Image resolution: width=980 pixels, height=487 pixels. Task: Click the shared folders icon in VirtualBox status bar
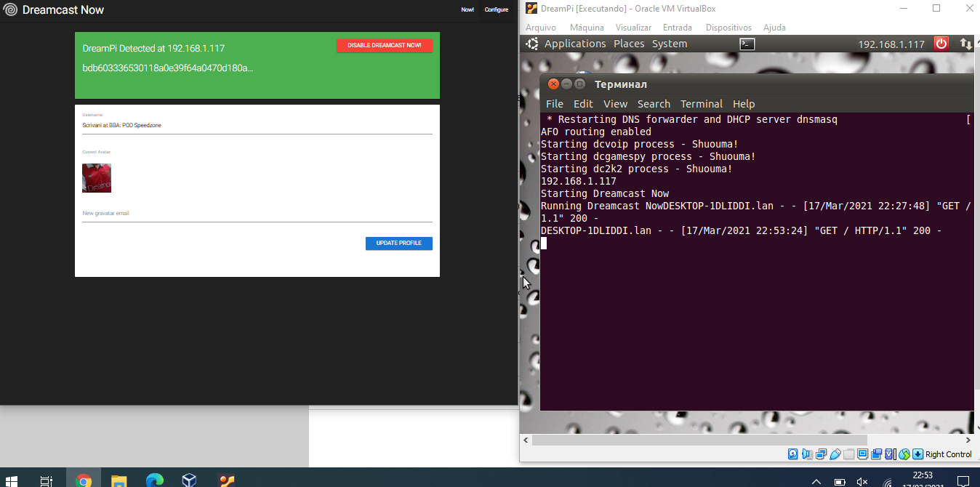click(x=849, y=454)
